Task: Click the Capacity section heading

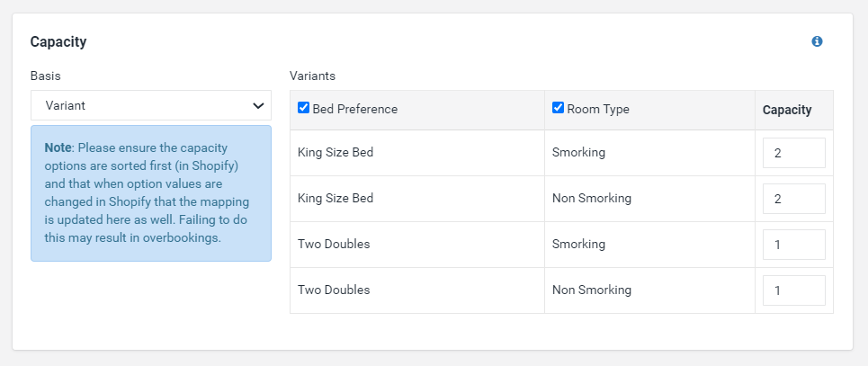Action: pyautogui.click(x=58, y=42)
